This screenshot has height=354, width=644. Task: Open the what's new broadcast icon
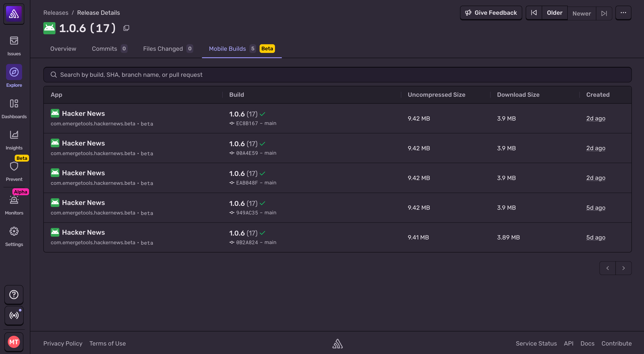pos(14,315)
